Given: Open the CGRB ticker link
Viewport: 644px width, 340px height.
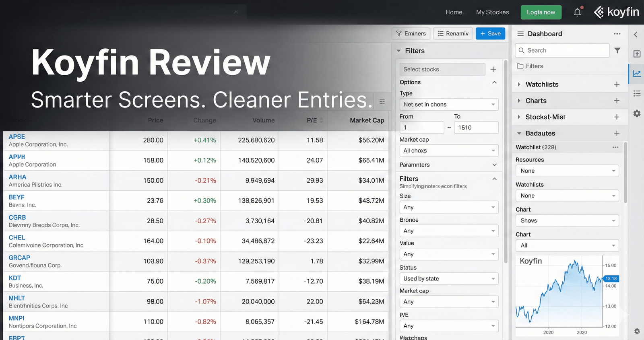Looking at the screenshot, I should [17, 217].
